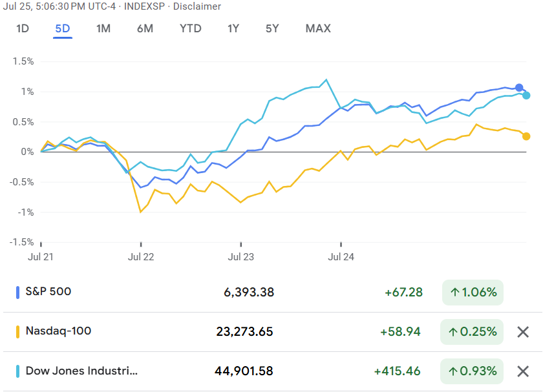The image size is (543, 392).
Task: Click the Nasdaq-100 yellow color marker
Action: click(17, 332)
